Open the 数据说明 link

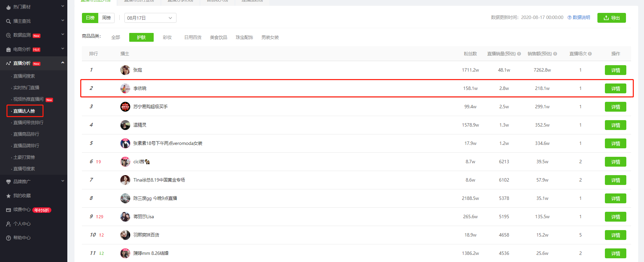(x=579, y=17)
